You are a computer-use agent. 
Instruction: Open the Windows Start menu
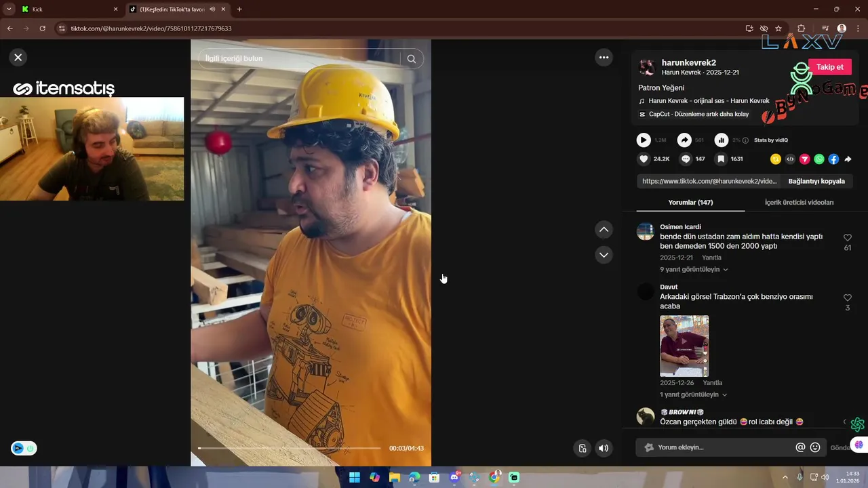point(355,478)
